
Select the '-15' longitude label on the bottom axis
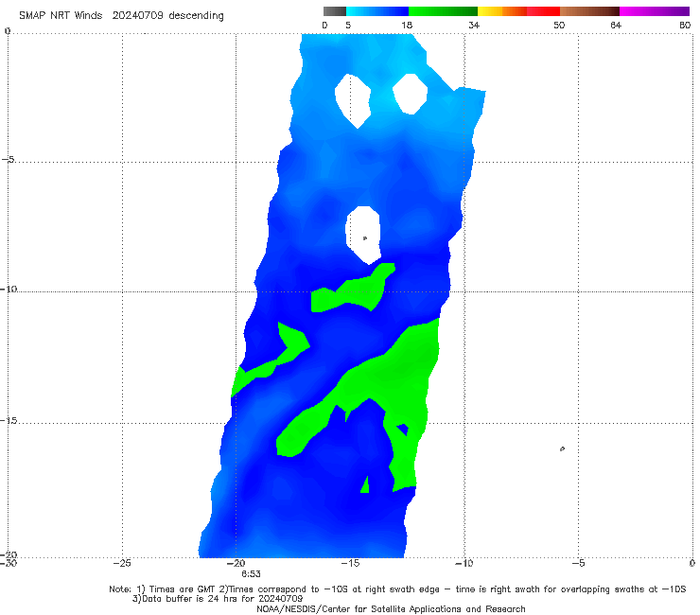pyautogui.click(x=350, y=563)
